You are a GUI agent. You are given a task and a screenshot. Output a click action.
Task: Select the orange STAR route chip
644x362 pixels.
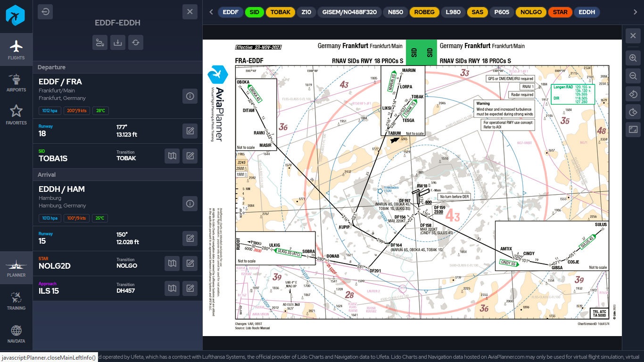coord(560,12)
